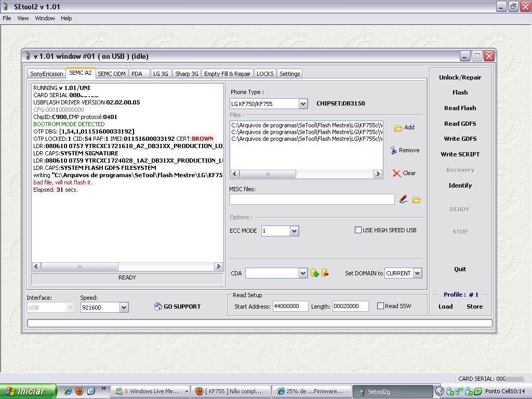Expand quick launch overflow chevron

[103, 389]
